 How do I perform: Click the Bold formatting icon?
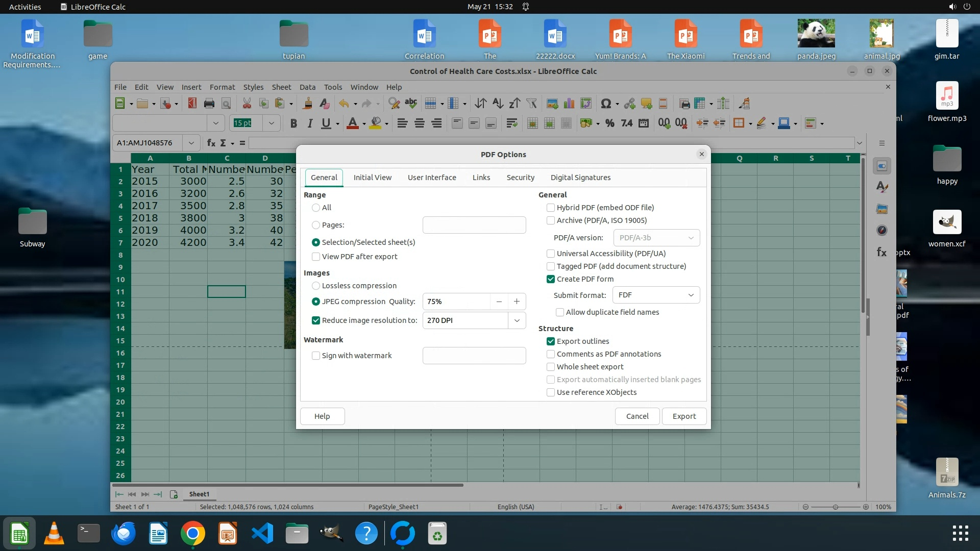[293, 123]
